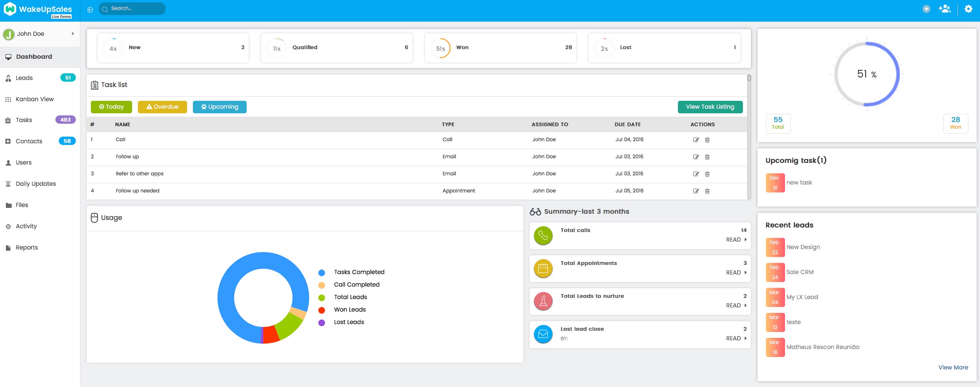Click the plus quick-add icon

click(x=926, y=9)
